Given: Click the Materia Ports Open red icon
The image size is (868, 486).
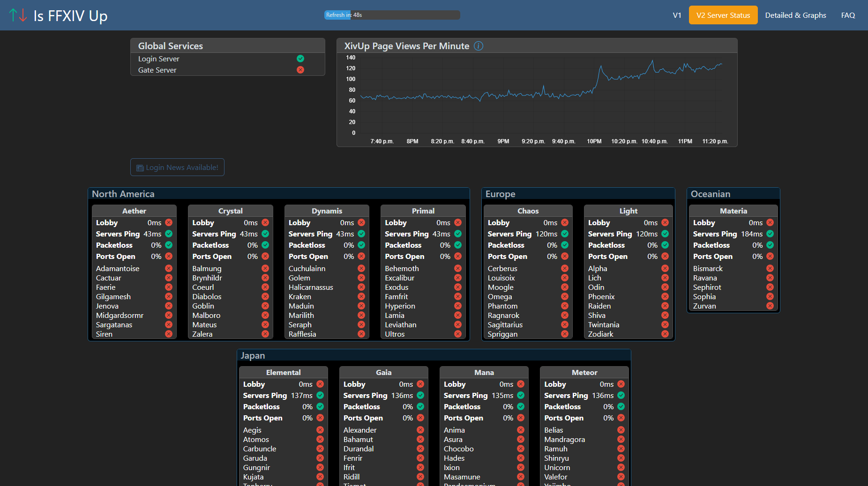Looking at the screenshot, I should (x=770, y=256).
